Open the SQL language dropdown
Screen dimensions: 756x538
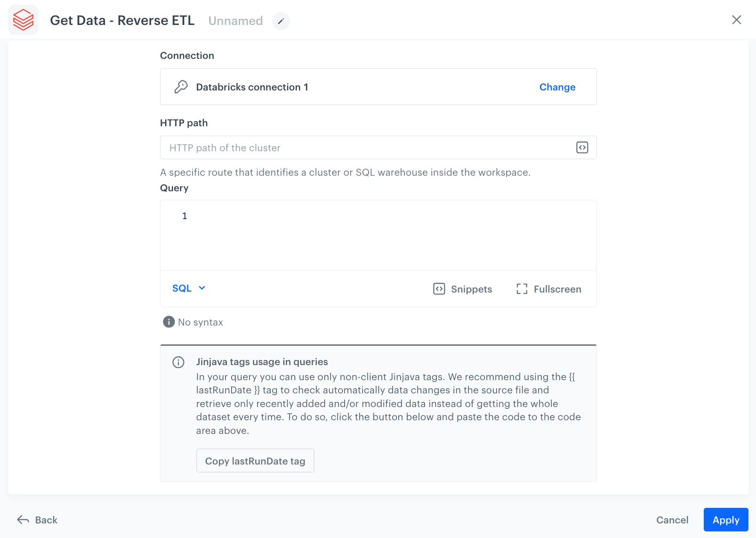(x=188, y=288)
